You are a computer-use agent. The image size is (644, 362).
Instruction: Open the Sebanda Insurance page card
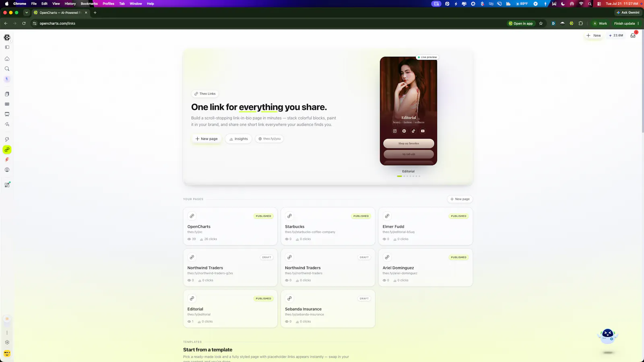click(328, 309)
